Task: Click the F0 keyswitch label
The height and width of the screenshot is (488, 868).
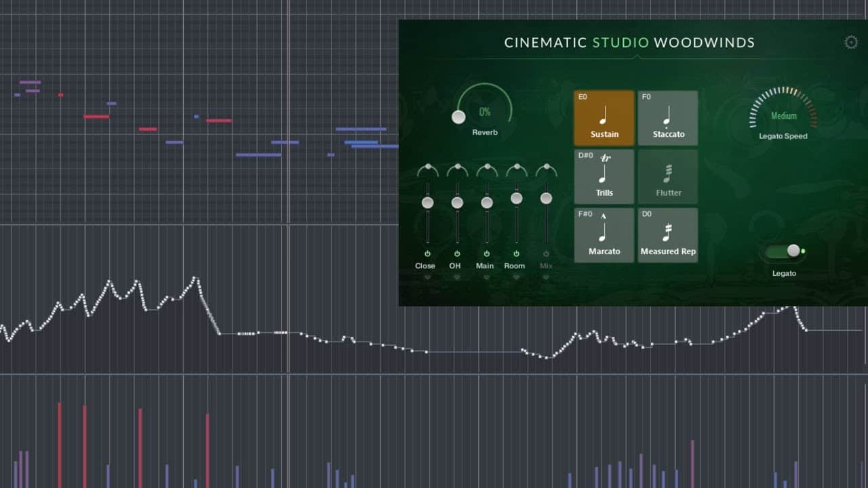Action: pos(646,97)
